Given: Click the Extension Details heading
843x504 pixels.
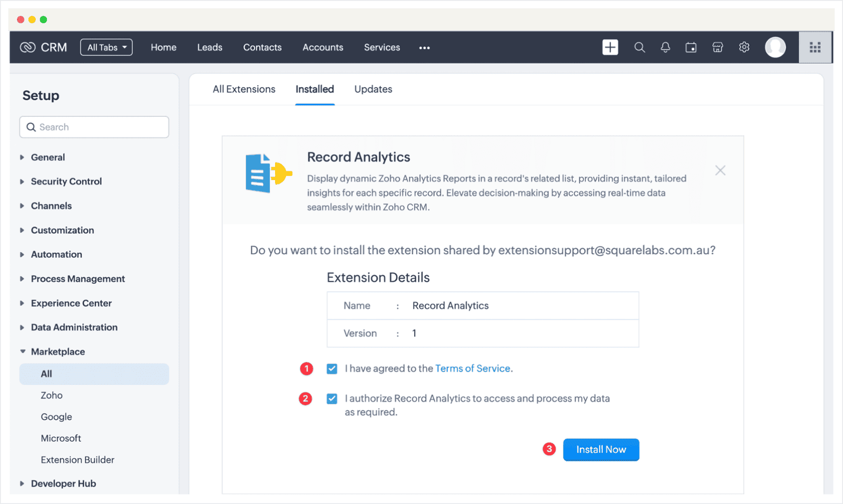Looking at the screenshot, I should click(378, 278).
